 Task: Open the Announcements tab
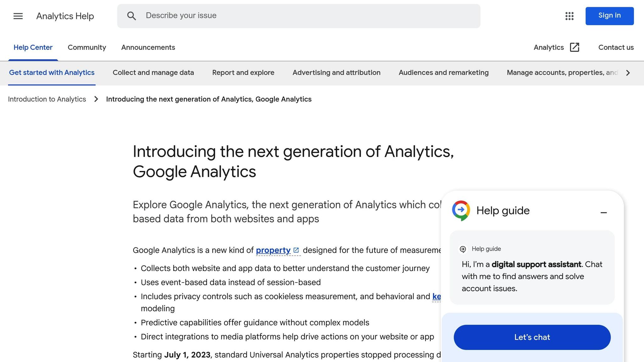[148, 47]
